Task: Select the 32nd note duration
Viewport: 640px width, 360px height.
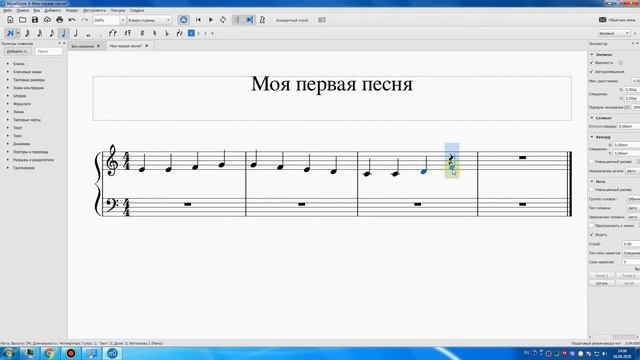Action: (27, 33)
